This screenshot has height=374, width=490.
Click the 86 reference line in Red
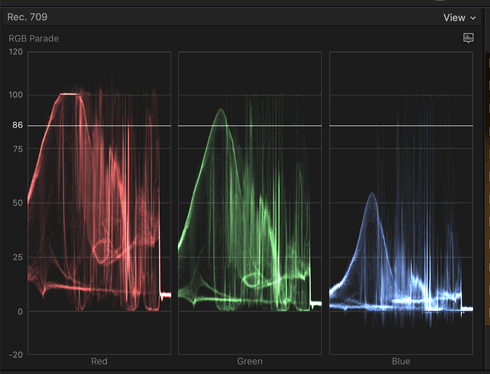pyautogui.click(x=99, y=126)
